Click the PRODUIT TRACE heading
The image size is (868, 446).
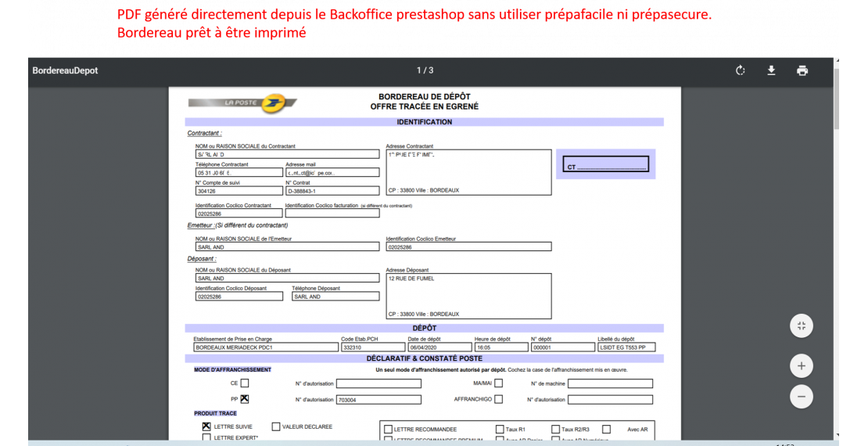215,413
